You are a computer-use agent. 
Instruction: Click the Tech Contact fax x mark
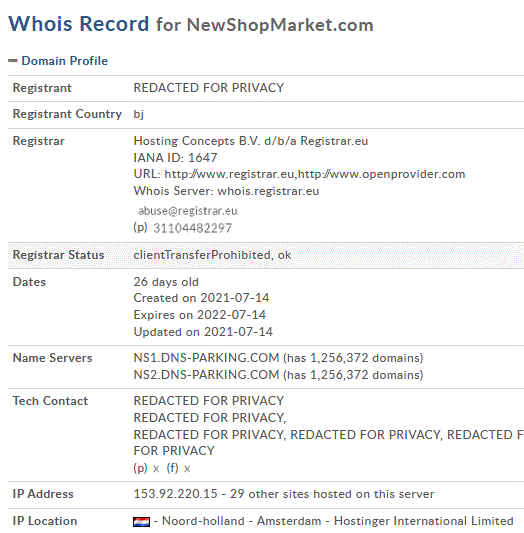tap(187, 469)
